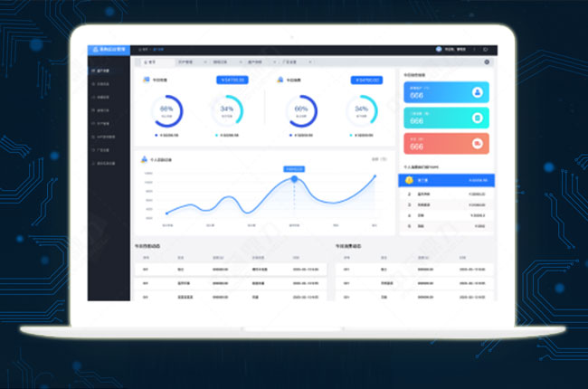This screenshot has height=389, width=588.
Task: Click the icon on the orange-red stat card
Action: click(477, 143)
